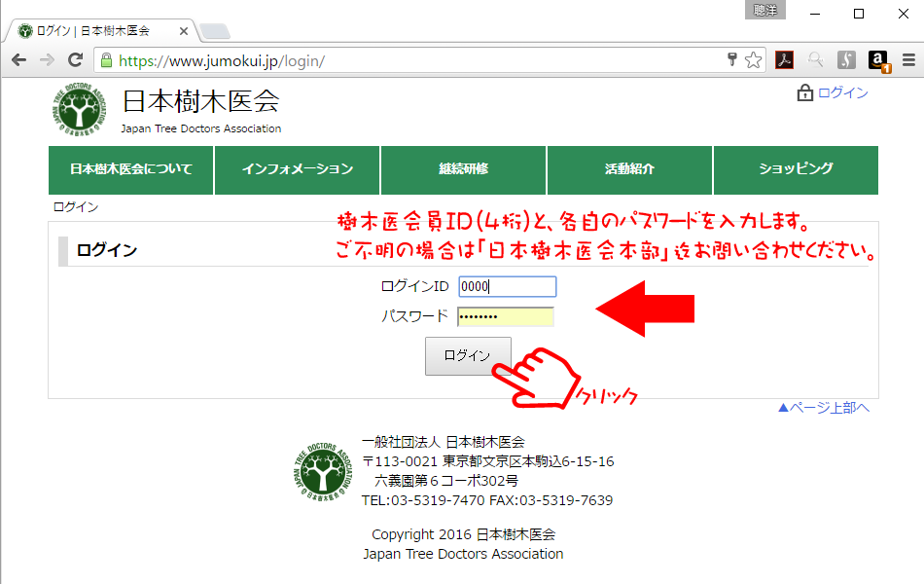Click the ログイン section heading
This screenshot has width=924, height=584.
107,250
